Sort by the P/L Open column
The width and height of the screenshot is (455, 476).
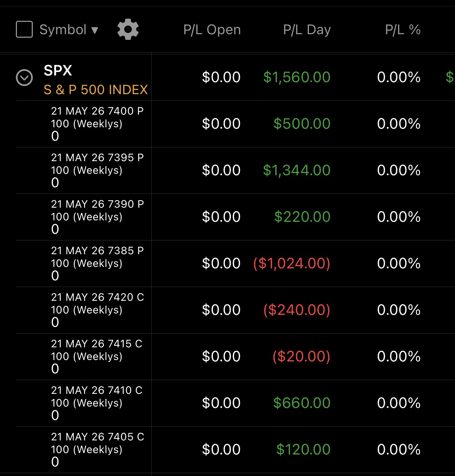point(212,30)
